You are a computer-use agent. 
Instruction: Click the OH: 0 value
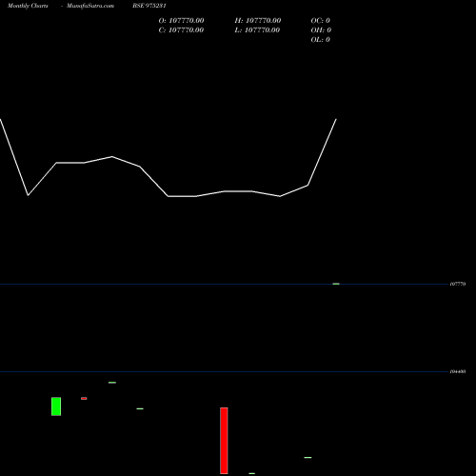point(321,30)
